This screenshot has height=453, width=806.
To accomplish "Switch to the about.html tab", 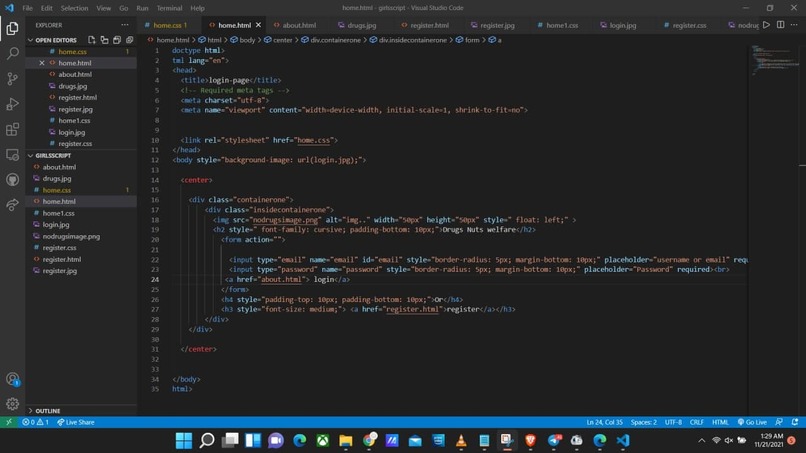I will (295, 25).
